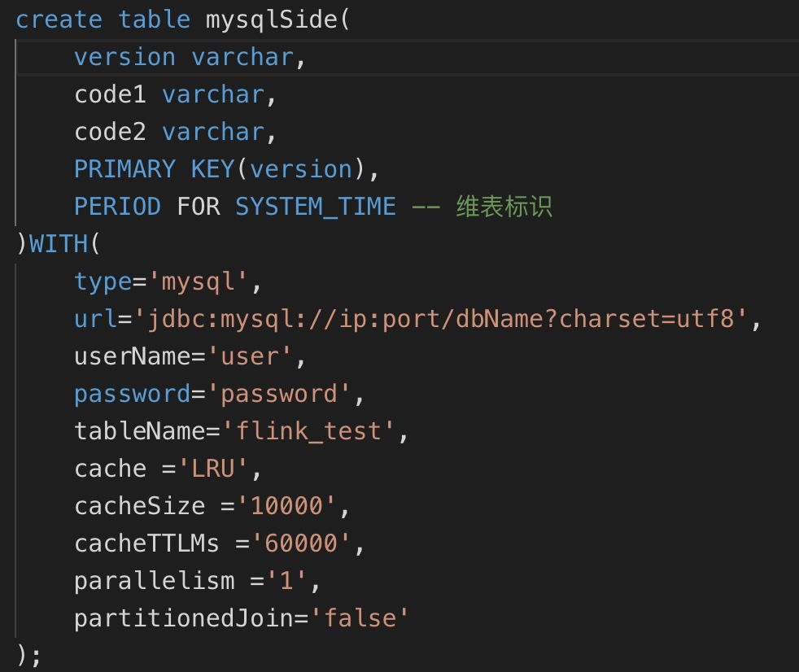The height and width of the screenshot is (672, 799).
Task: Click the jdbc:mysql url string
Action: [x=439, y=320]
